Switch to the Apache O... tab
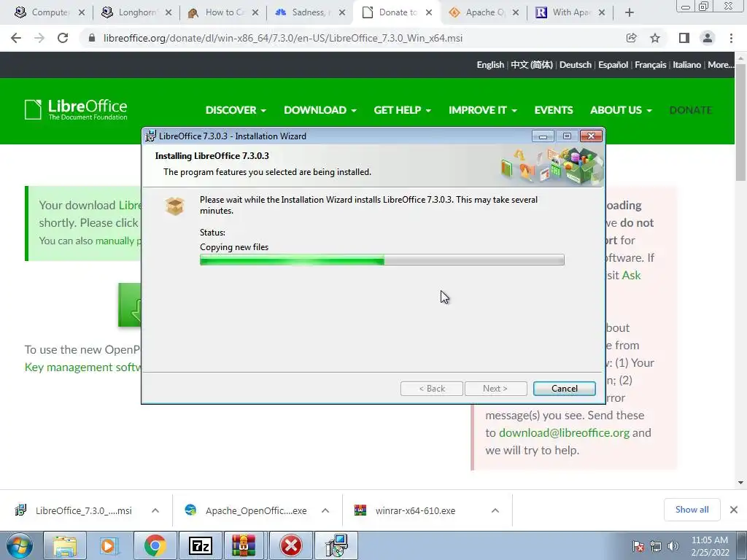The height and width of the screenshot is (560, 747). coord(484,13)
